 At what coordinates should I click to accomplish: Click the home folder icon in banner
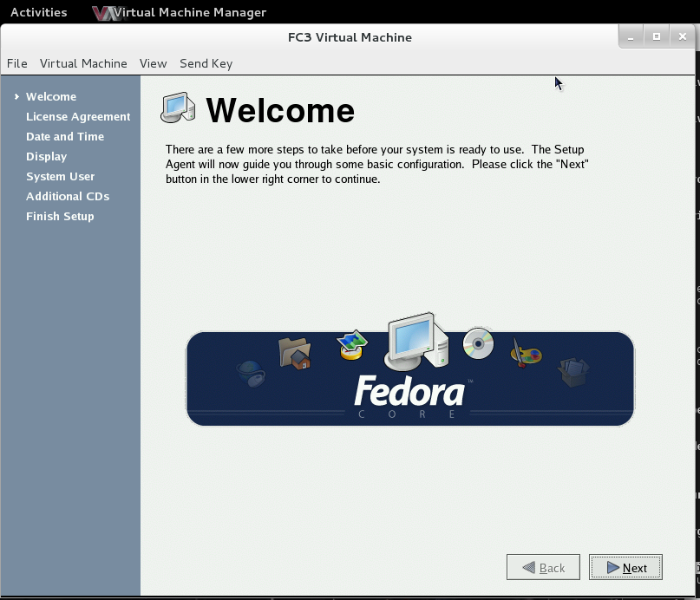point(295,353)
